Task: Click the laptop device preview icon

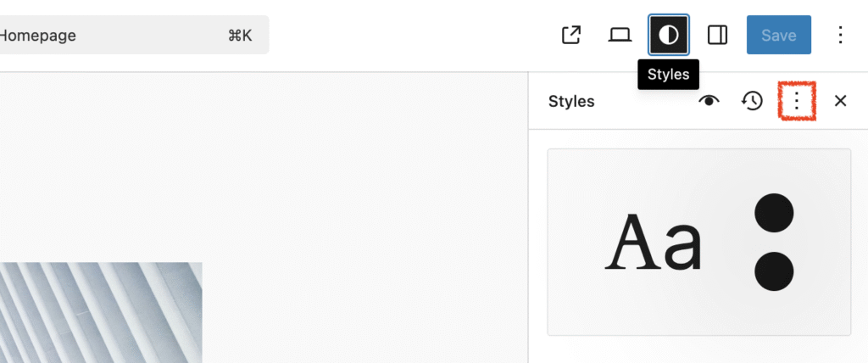Action: pos(620,35)
